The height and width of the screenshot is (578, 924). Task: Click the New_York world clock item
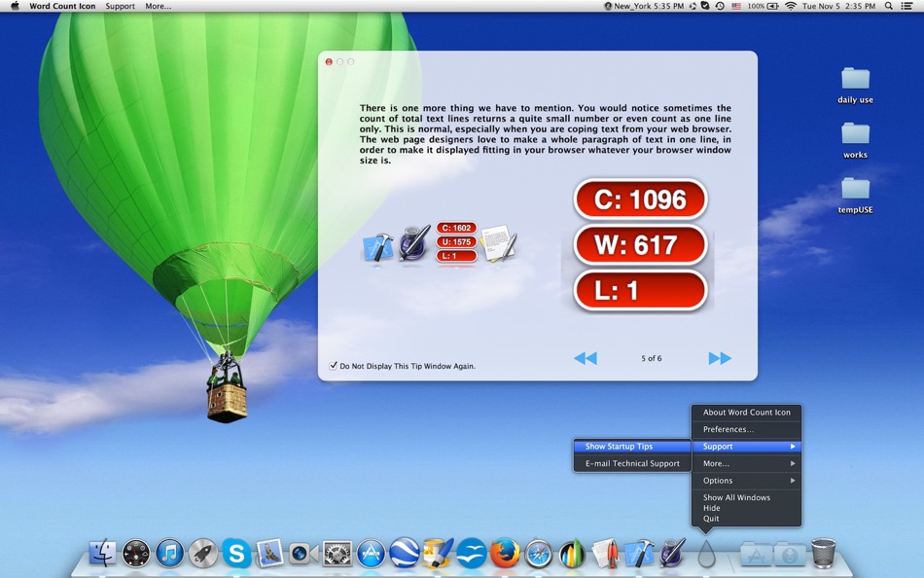point(644,6)
